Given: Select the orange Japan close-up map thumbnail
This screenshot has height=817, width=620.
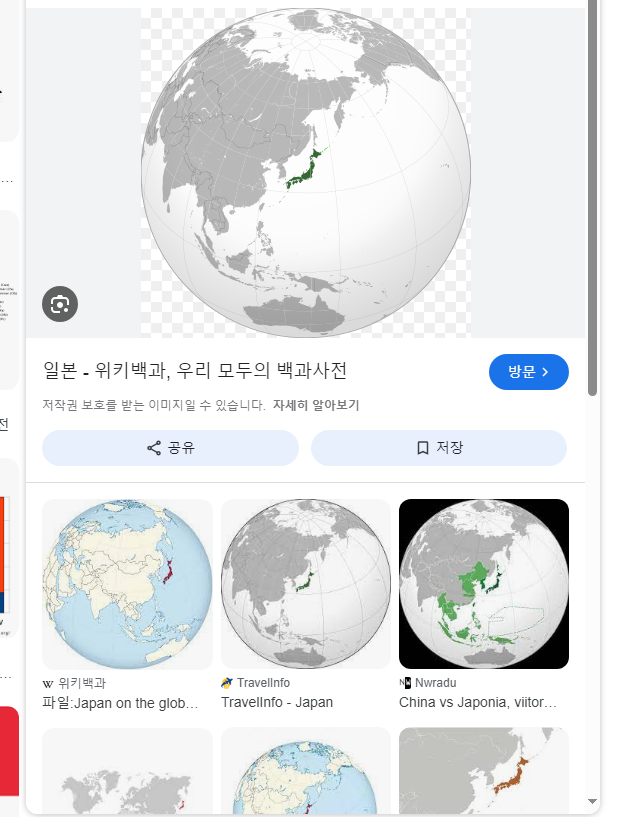Looking at the screenshot, I should point(484,771).
